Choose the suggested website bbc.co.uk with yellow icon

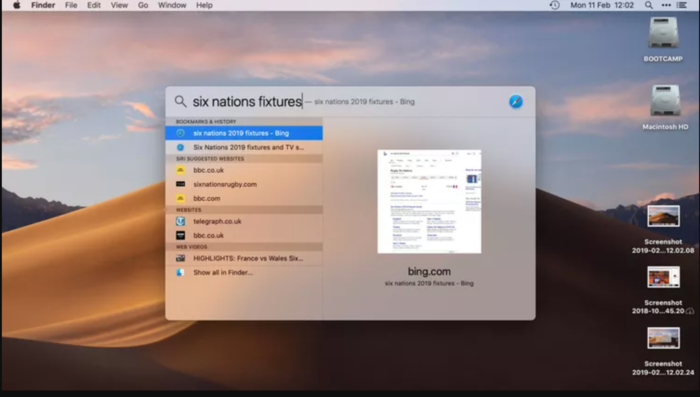coord(244,170)
